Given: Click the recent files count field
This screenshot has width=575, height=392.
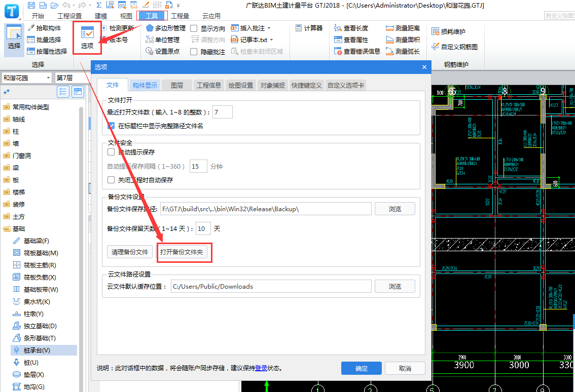Looking at the screenshot, I should click(x=222, y=112).
